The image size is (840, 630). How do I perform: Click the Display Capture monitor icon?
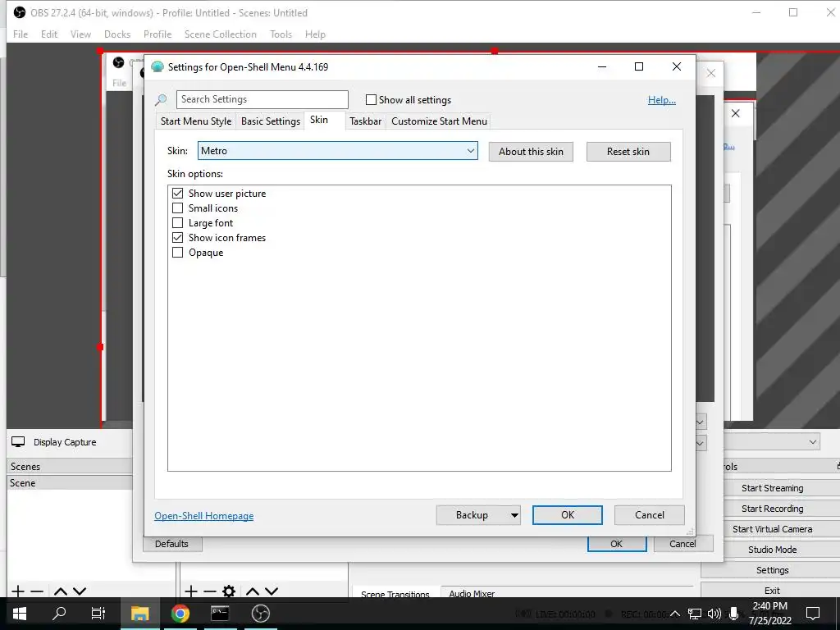(x=18, y=442)
